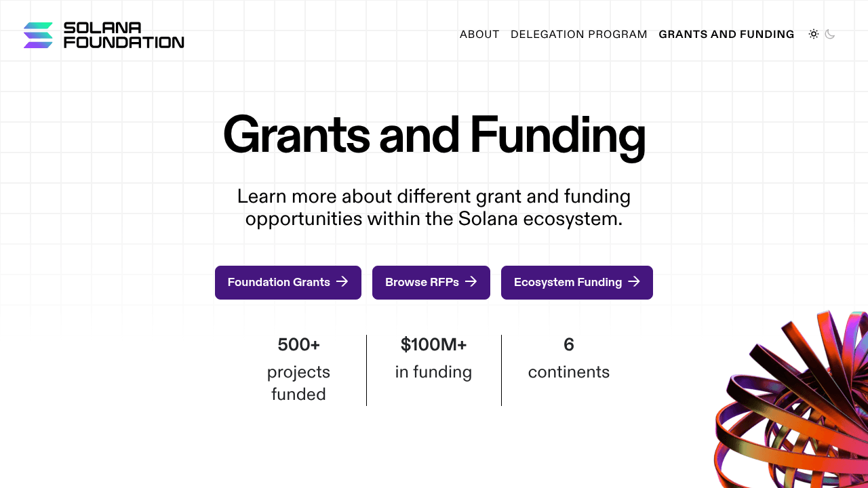Select DELEGATION PROGRAM in the navigation
This screenshot has height=488, width=868.
coord(578,34)
